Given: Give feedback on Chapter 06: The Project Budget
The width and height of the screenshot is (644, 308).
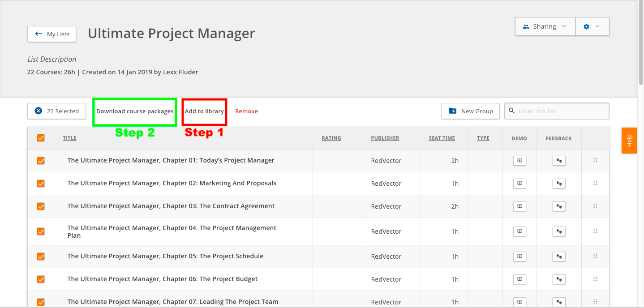Looking at the screenshot, I should pos(559,279).
